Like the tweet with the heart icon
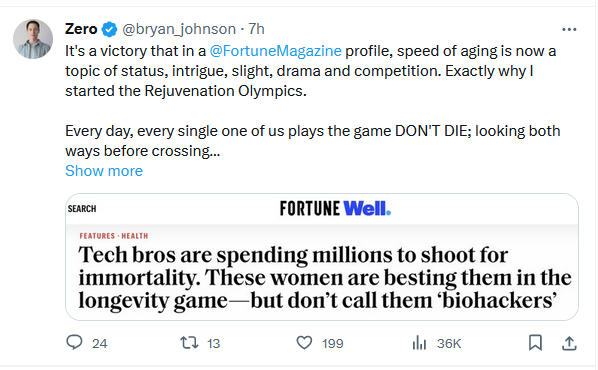The image size is (598, 370). (x=304, y=343)
